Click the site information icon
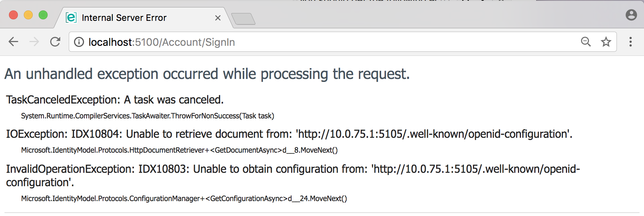The width and height of the screenshot is (644, 216). coord(79,42)
